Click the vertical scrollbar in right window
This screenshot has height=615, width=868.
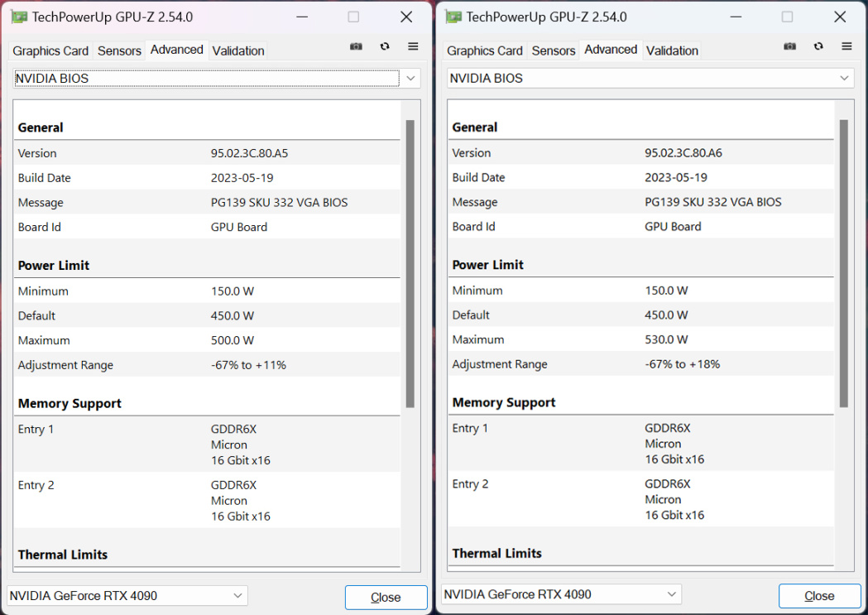(844, 263)
